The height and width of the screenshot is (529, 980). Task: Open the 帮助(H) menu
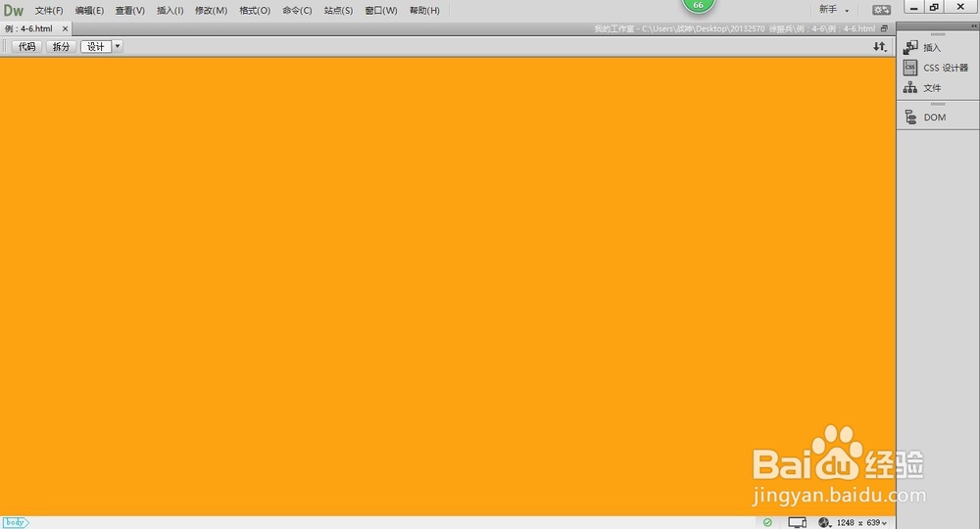424,11
